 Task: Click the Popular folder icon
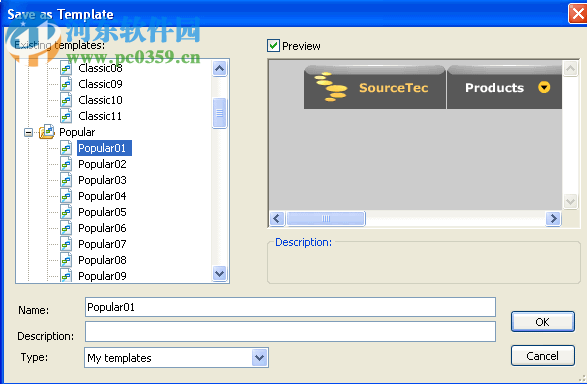[x=47, y=132]
